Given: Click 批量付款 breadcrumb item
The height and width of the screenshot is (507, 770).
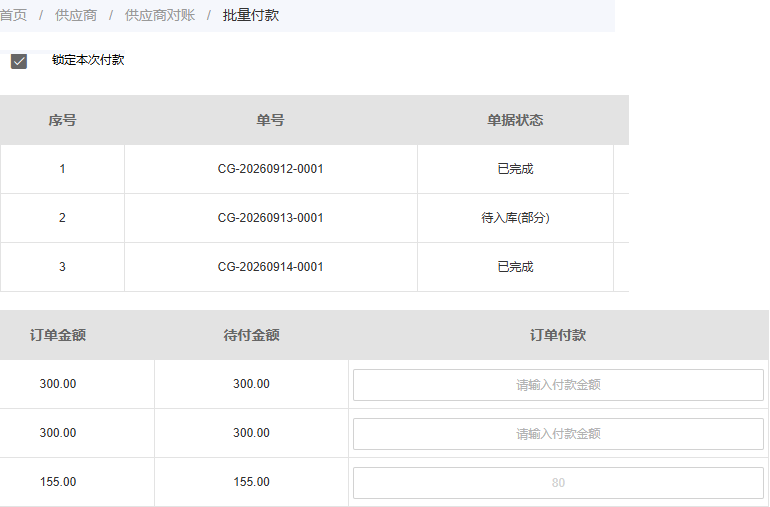Looking at the screenshot, I should point(250,15).
